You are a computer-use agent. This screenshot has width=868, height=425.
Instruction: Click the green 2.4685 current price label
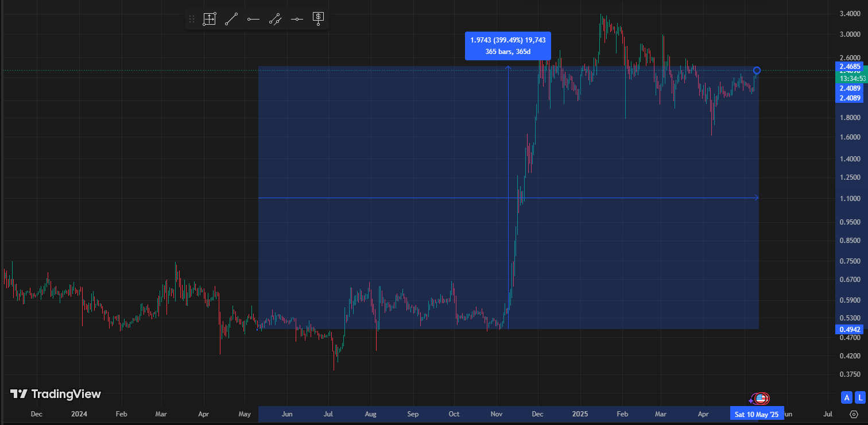[x=850, y=67]
